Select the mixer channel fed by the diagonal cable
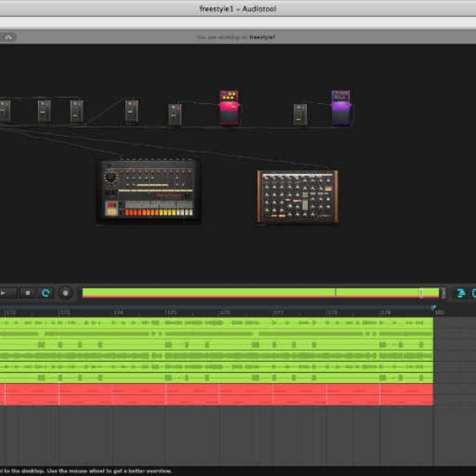 (132, 111)
